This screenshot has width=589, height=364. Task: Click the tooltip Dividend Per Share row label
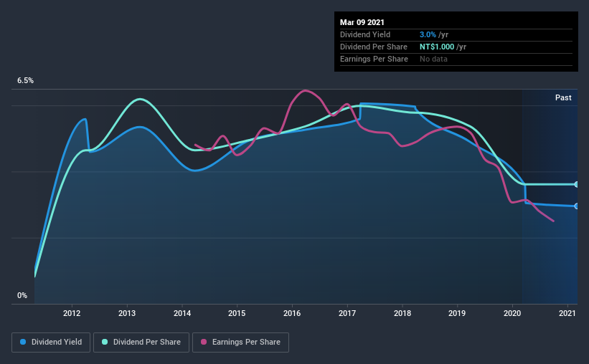374,47
